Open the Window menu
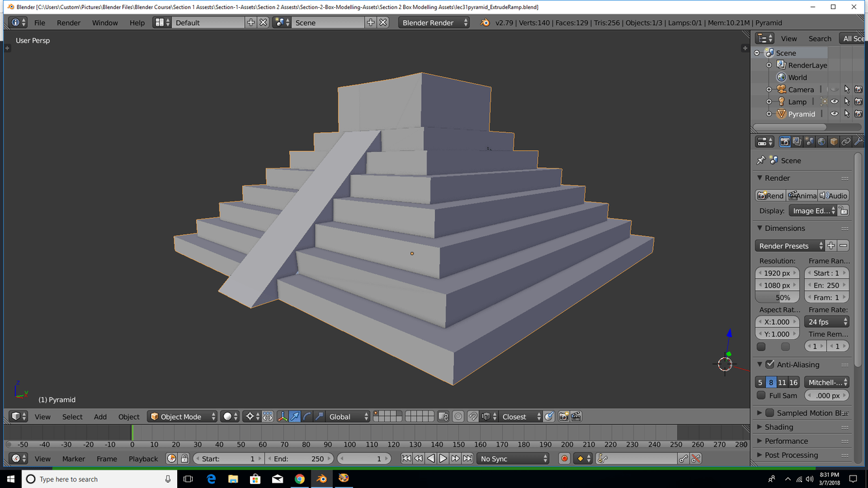 105,22
